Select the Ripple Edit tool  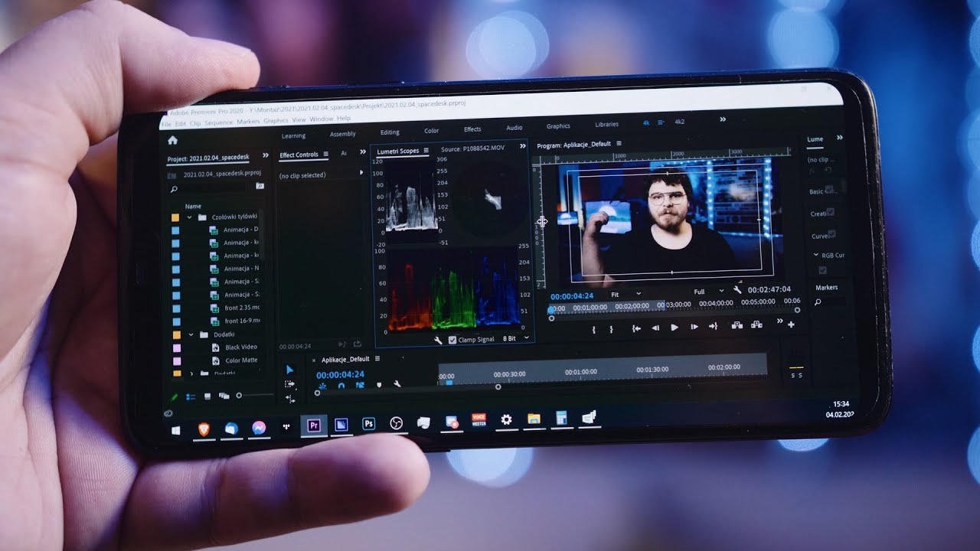tap(289, 398)
